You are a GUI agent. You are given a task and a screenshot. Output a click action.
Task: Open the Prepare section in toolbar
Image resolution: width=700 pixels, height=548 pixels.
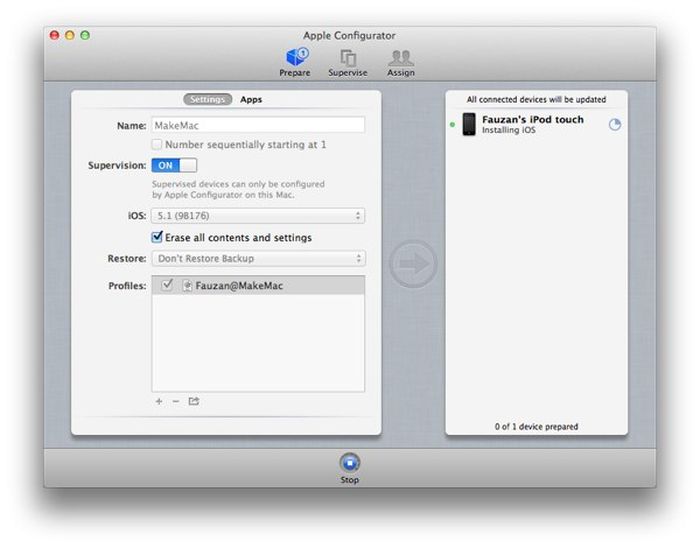point(295,62)
